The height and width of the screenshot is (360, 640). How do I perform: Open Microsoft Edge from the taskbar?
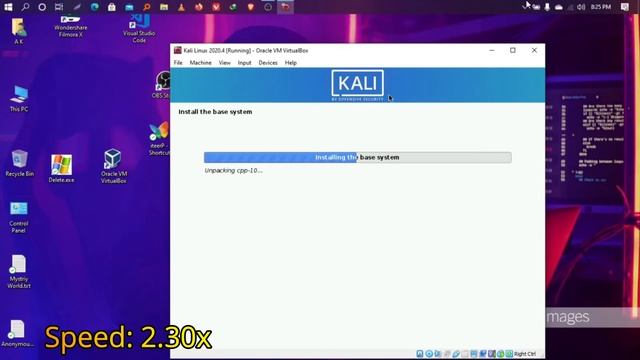tap(95, 7)
